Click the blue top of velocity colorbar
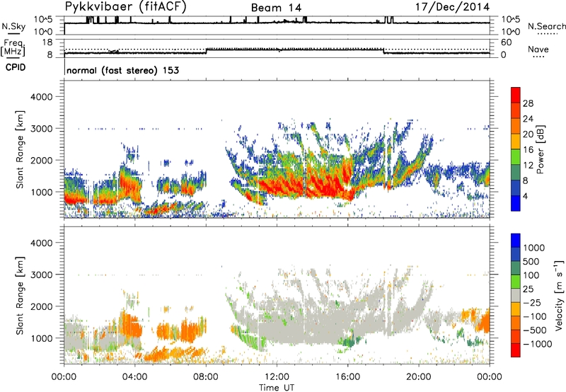Screen dimensions: 566x392 (516, 241)
